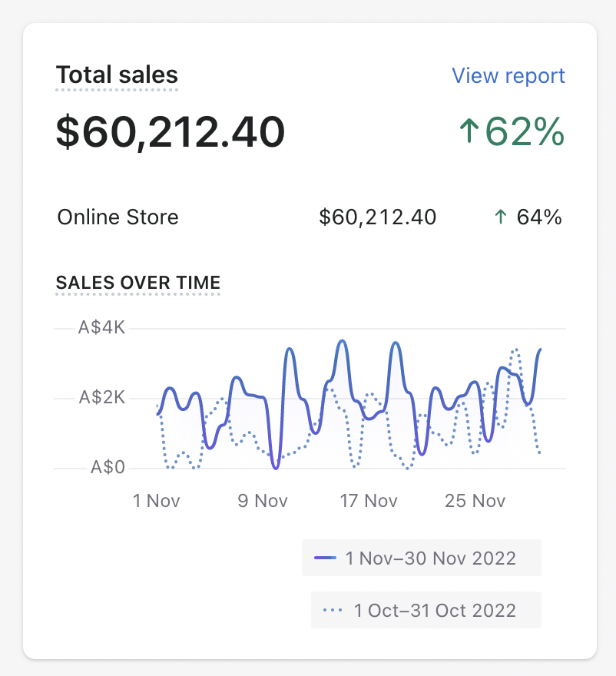Select the Online Store row label
The height and width of the screenshot is (676, 616).
click(x=118, y=217)
